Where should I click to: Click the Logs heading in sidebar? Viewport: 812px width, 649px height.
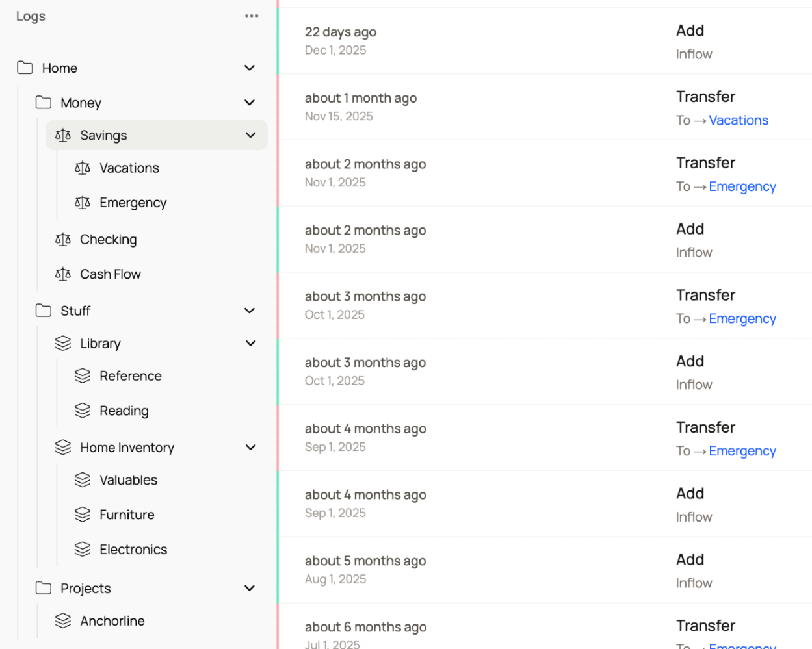(31, 16)
